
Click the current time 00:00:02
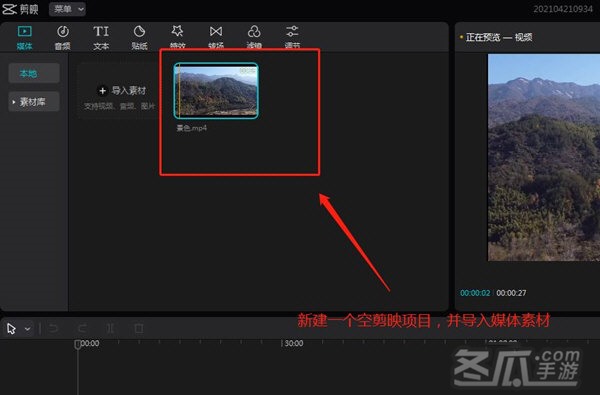click(x=475, y=293)
